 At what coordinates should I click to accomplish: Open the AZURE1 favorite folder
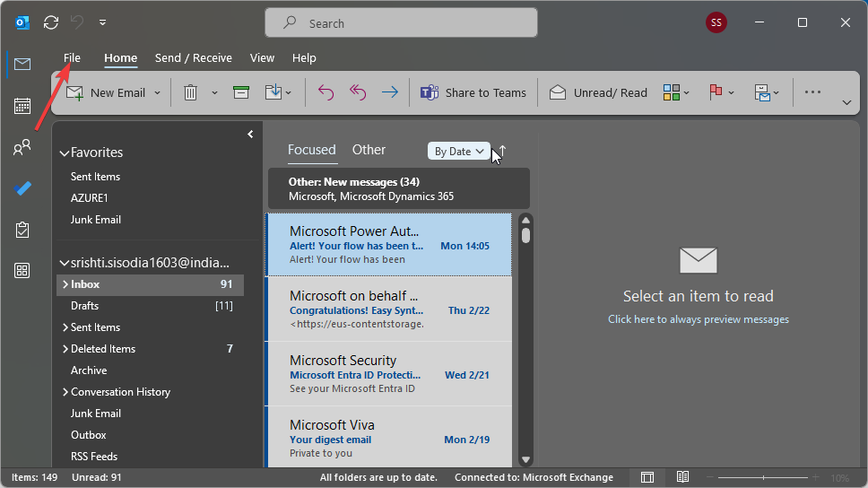point(89,197)
